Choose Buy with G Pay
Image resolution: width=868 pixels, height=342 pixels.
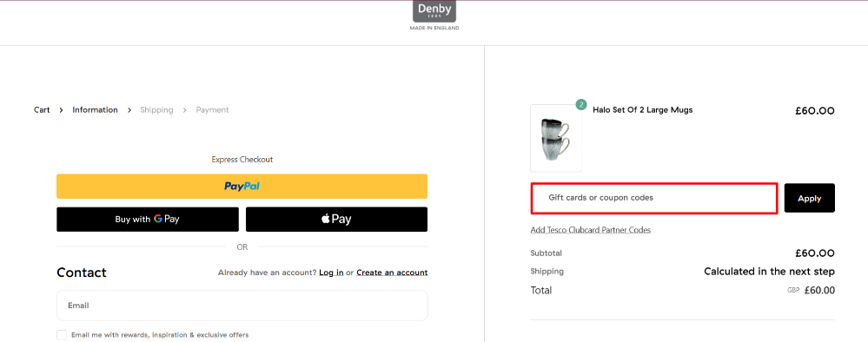coord(147,219)
